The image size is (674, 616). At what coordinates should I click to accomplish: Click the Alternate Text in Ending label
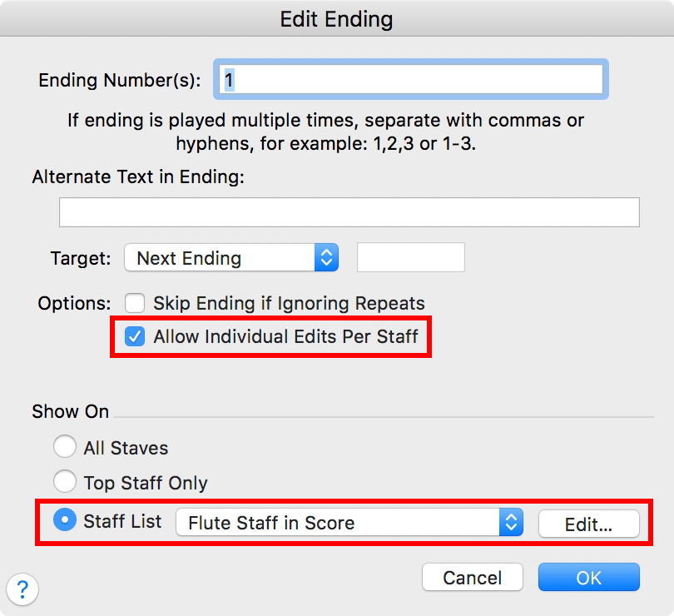click(x=137, y=177)
